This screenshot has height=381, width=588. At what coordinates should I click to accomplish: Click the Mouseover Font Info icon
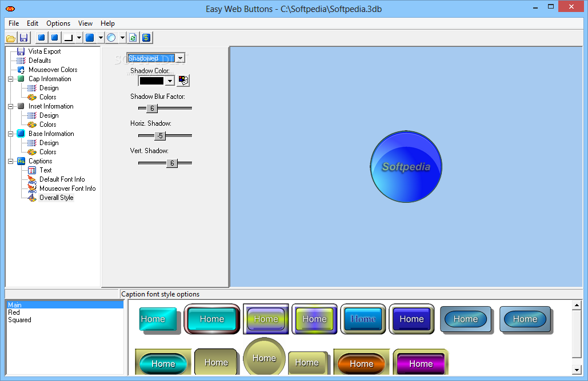[x=32, y=189]
